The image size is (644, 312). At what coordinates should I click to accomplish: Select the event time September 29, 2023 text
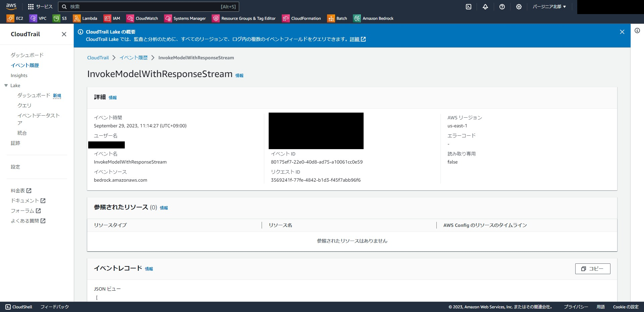[x=140, y=126]
